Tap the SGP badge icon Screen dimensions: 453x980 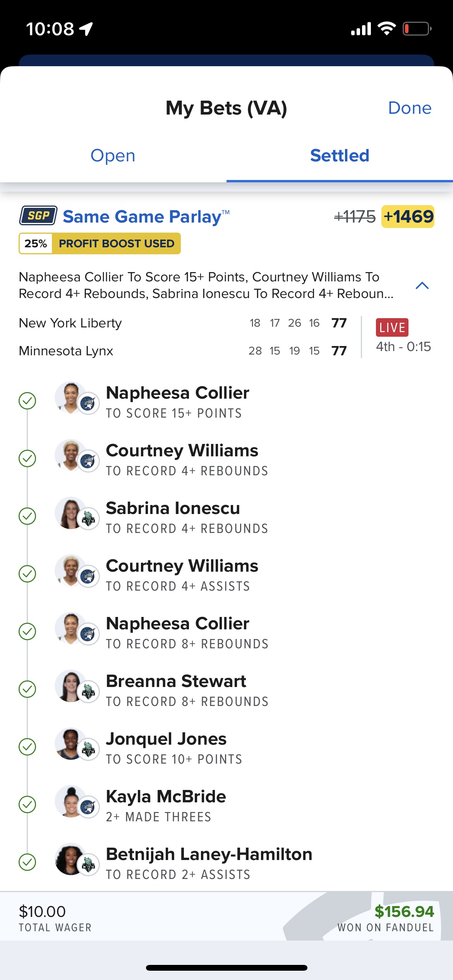coord(38,216)
